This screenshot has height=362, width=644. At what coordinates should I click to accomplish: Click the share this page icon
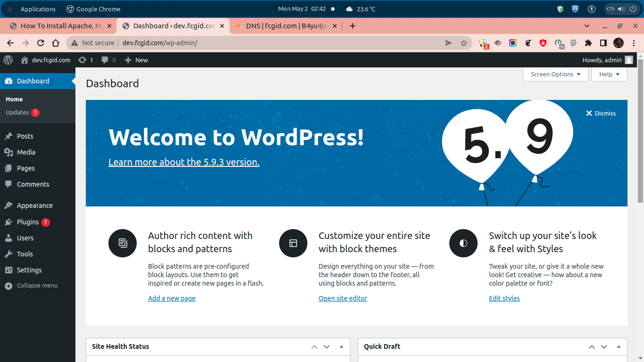(x=448, y=43)
